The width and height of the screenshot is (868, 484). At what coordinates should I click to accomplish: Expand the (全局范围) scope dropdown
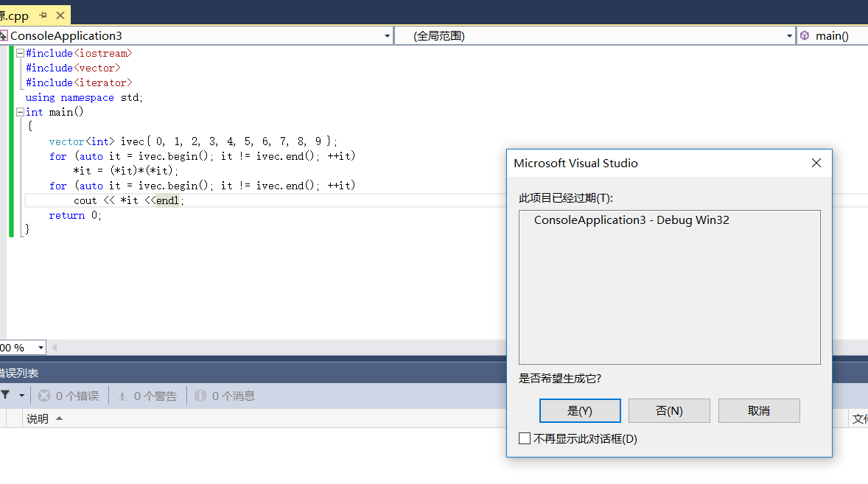tap(789, 36)
